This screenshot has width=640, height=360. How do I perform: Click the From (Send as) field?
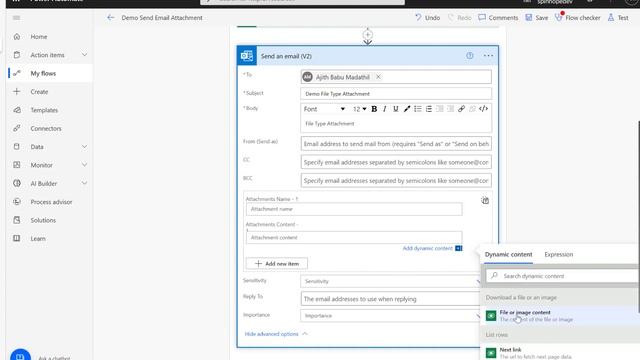point(396,144)
